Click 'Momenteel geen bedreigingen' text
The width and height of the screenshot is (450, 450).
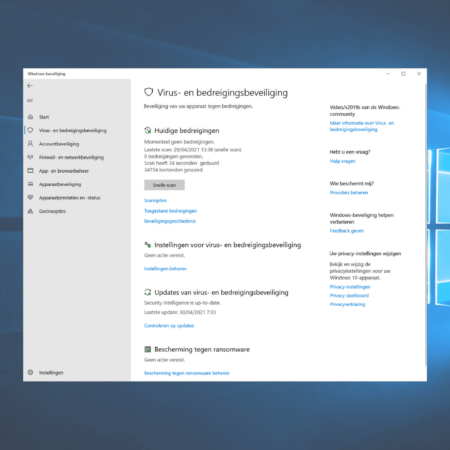click(x=179, y=142)
